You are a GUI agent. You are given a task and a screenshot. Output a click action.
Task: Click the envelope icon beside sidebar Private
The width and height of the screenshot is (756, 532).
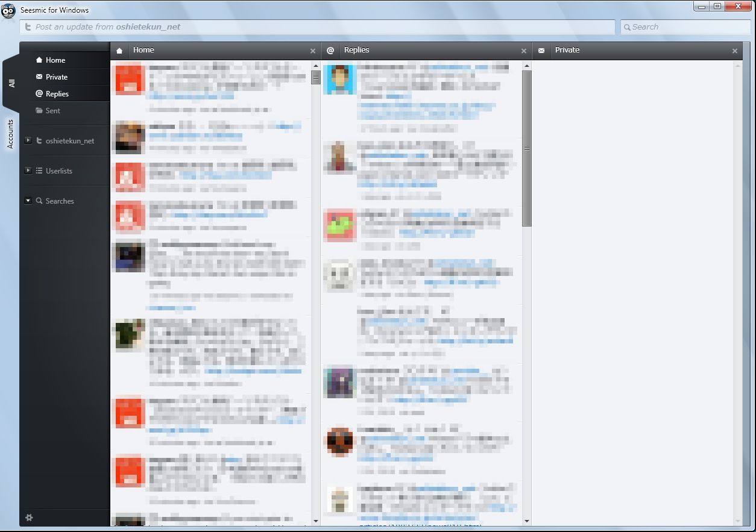pyautogui.click(x=39, y=77)
